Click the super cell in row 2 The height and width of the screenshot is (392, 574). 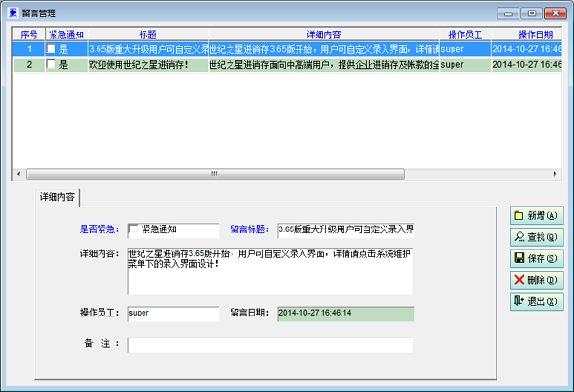pyautogui.click(x=465, y=65)
